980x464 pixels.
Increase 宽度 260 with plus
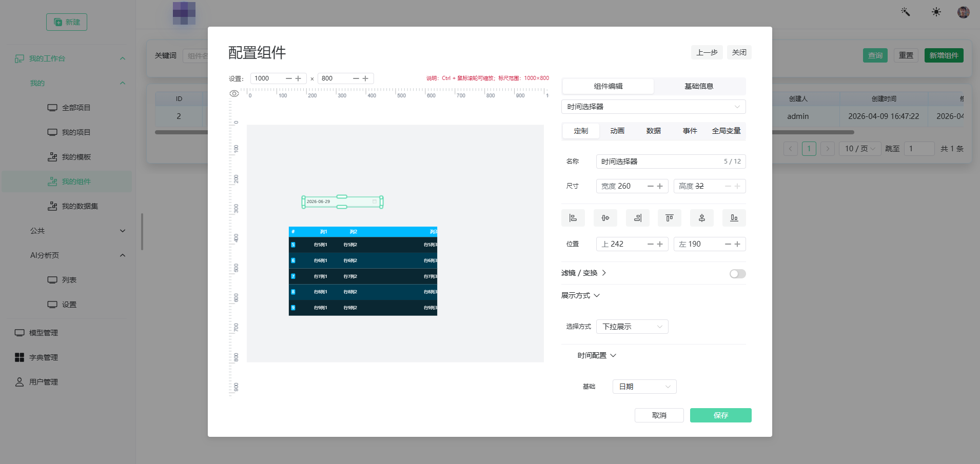coord(660,186)
